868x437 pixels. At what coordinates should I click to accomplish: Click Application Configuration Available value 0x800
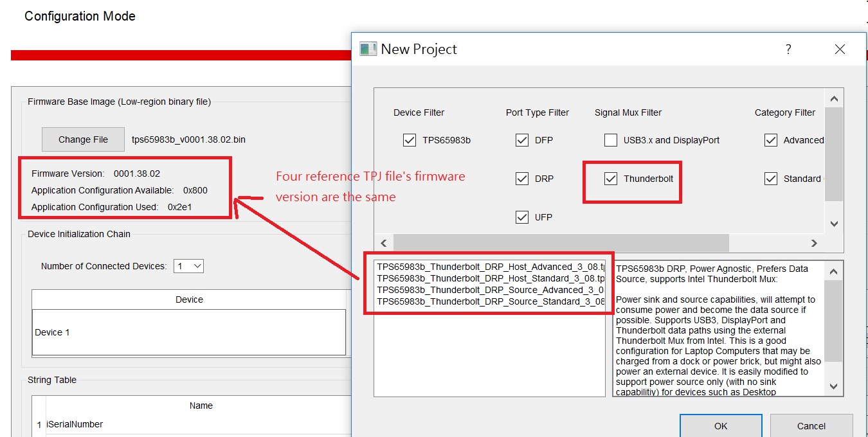(x=195, y=190)
